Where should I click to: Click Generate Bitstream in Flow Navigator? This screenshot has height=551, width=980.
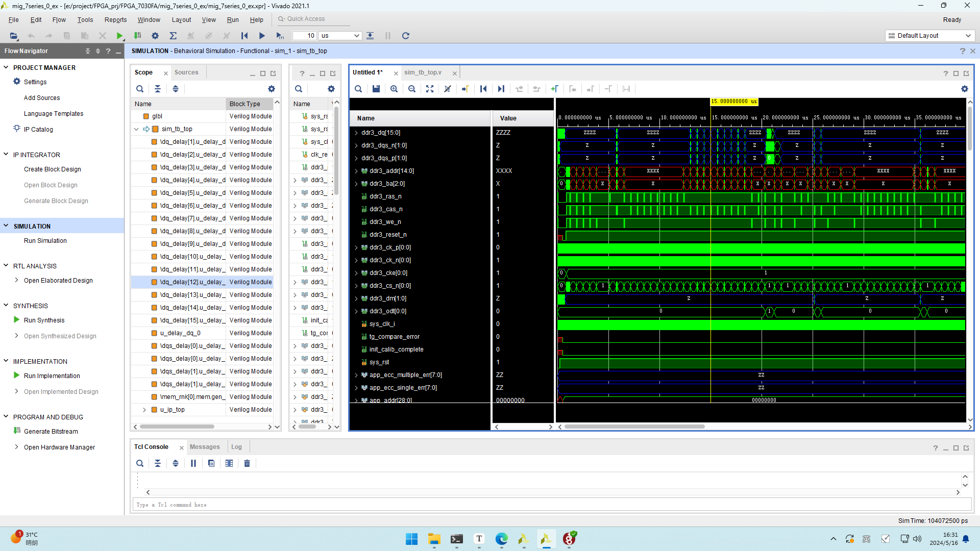(x=51, y=432)
